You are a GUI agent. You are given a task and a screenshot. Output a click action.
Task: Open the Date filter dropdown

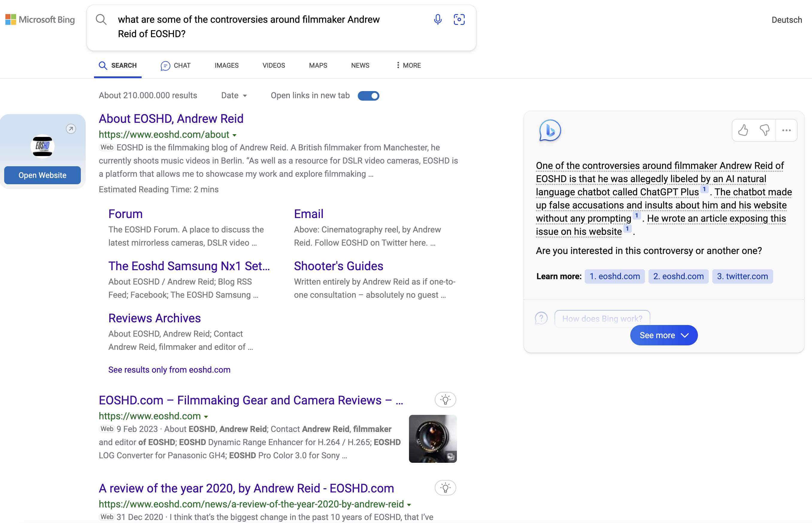(234, 96)
